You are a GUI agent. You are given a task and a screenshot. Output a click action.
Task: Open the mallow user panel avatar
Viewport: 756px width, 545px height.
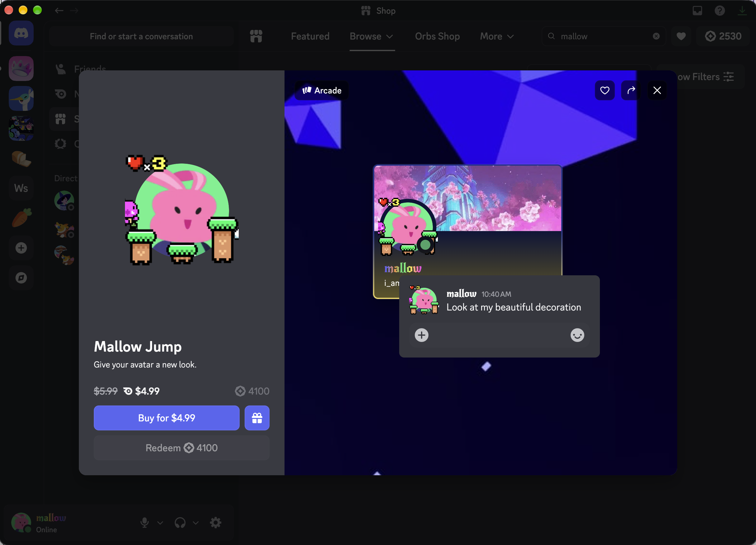(x=21, y=522)
